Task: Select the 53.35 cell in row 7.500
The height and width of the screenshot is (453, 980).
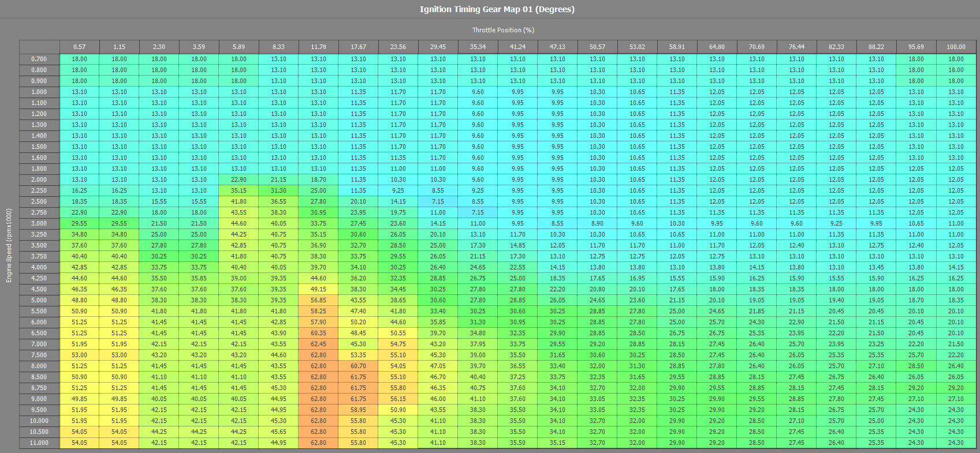Action: point(359,355)
